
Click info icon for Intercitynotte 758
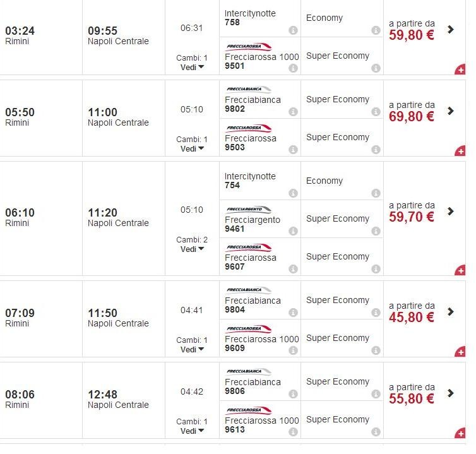click(x=293, y=30)
